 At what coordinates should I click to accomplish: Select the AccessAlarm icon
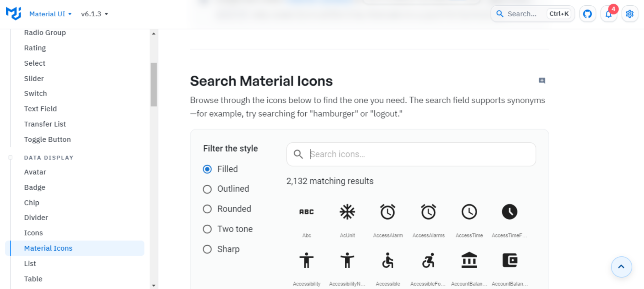click(x=388, y=212)
